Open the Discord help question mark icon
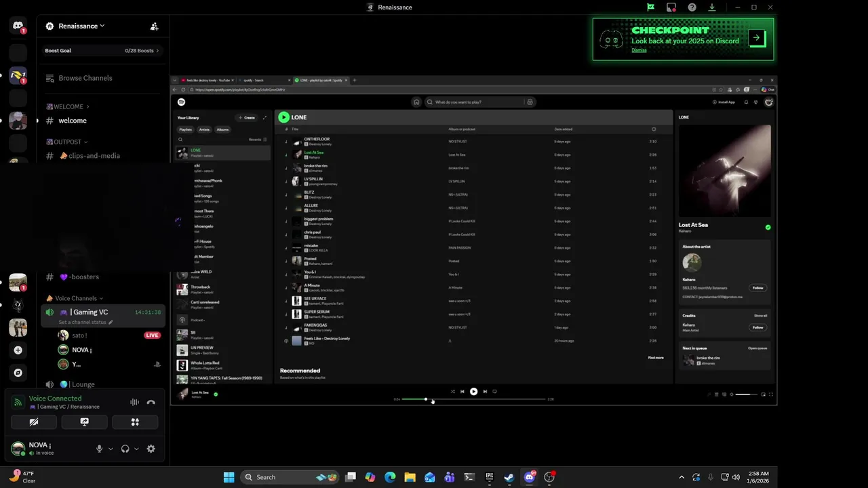Image resolution: width=868 pixels, height=488 pixels. tap(692, 7)
